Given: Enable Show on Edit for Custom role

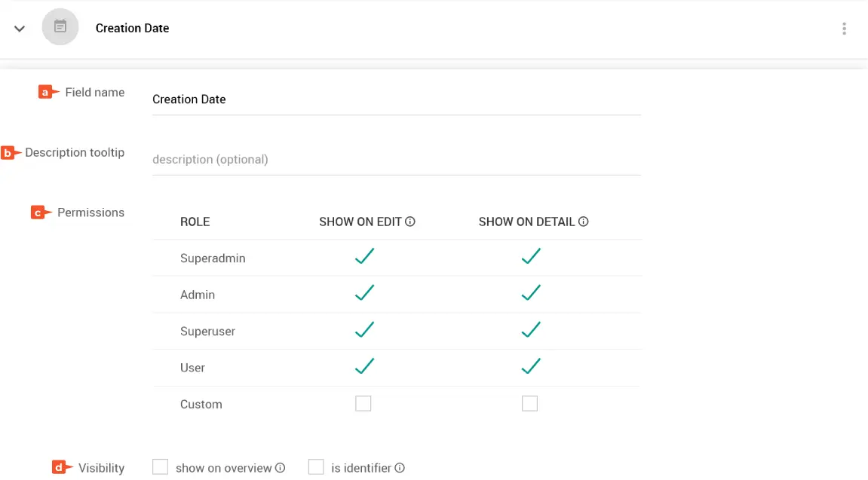Looking at the screenshot, I should click(363, 404).
